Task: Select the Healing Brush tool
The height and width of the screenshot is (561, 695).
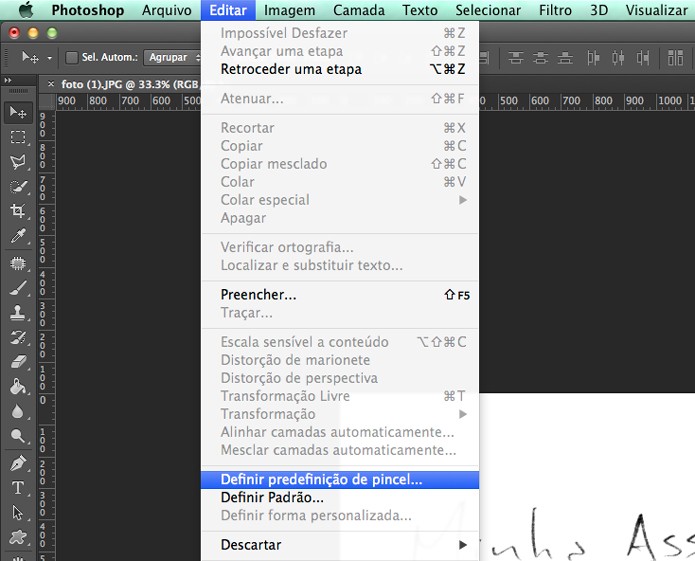Action: (x=18, y=264)
